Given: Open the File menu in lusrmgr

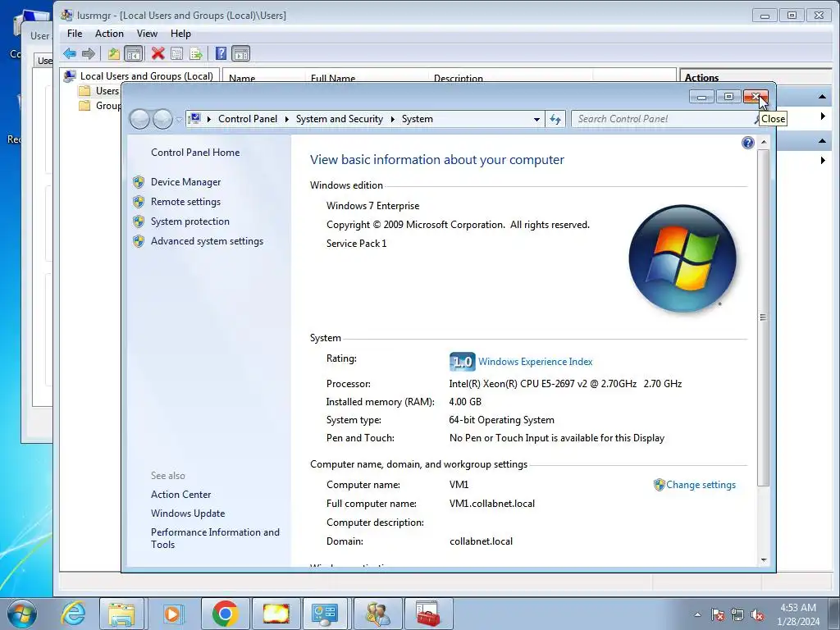Looking at the screenshot, I should [75, 34].
